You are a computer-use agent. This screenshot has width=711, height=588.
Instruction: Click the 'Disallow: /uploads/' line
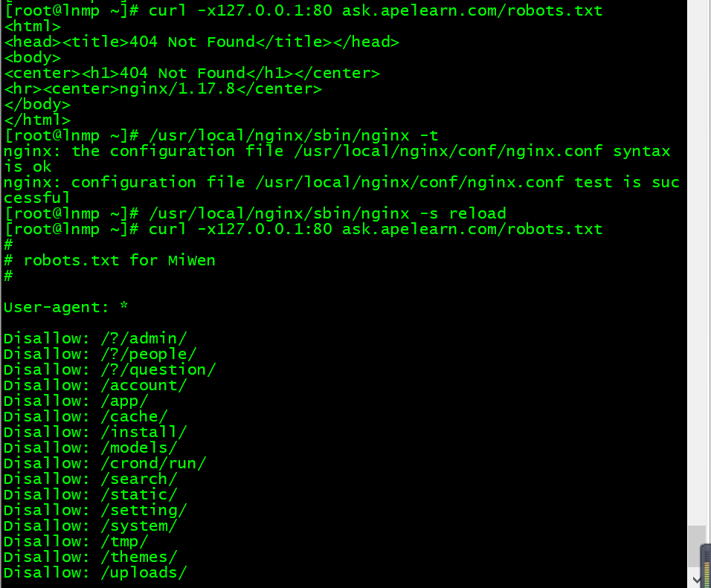point(95,572)
